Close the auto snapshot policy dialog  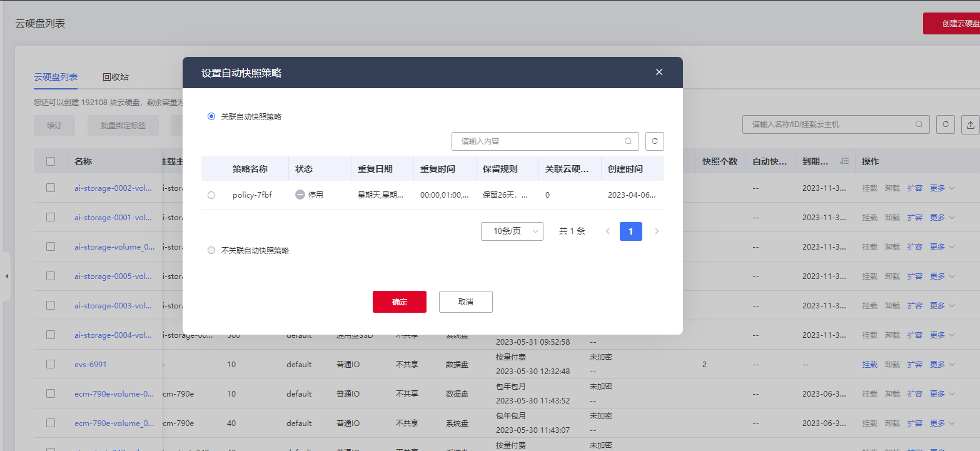click(659, 72)
